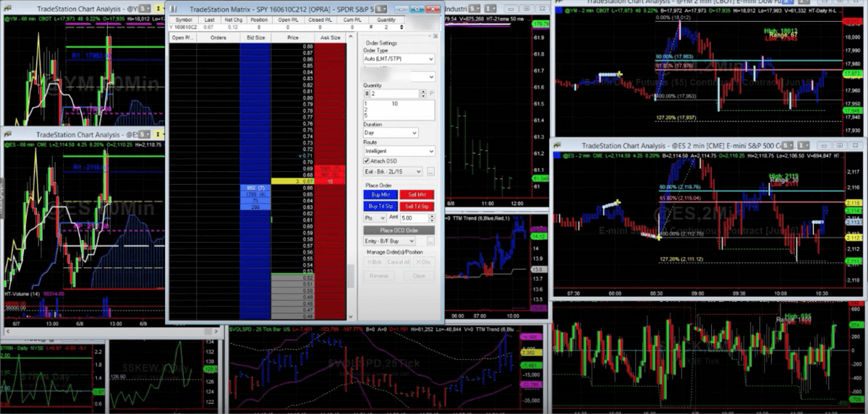Viewport: 868px width, 414px height.
Task: Click the interval link I button on @ES 60 min chart
Action: click(158, 134)
